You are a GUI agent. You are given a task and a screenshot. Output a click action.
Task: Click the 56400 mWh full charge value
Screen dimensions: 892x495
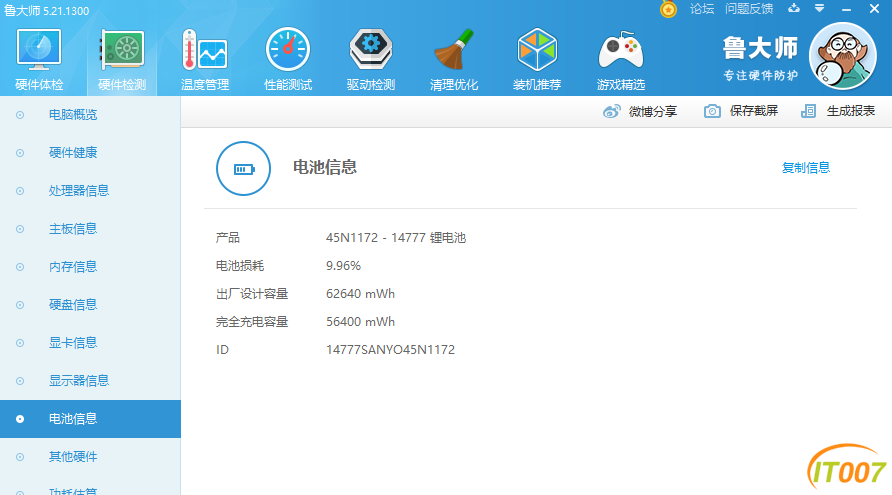pyautogui.click(x=360, y=321)
